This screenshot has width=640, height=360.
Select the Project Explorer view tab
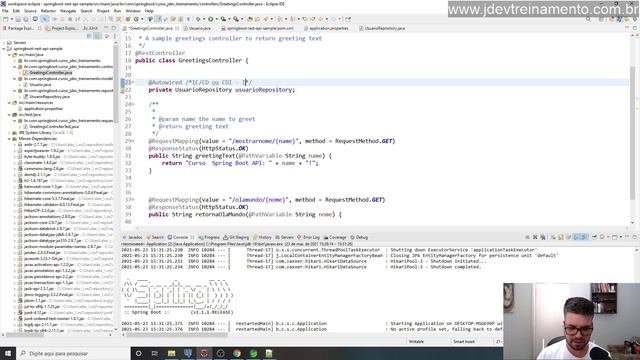(61, 28)
